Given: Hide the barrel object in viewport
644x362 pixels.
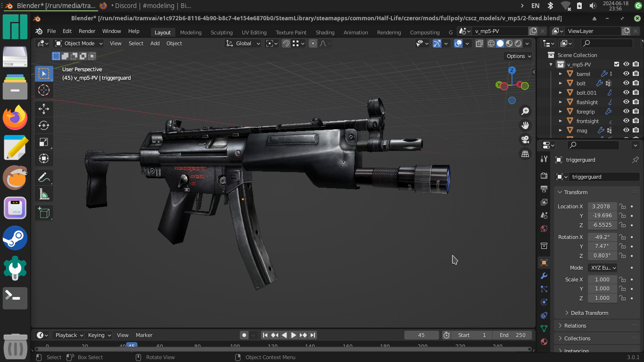Looking at the screenshot, I should [x=626, y=74].
